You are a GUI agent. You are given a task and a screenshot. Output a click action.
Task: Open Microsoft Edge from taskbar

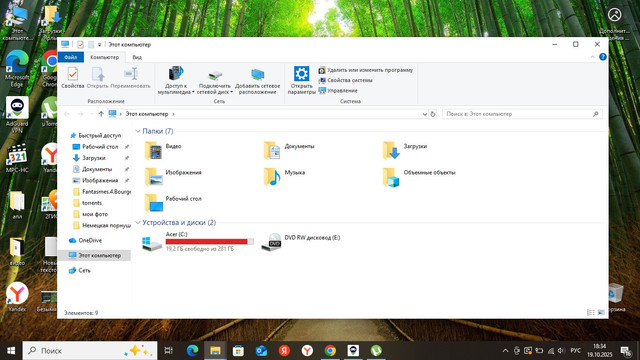[x=192, y=351]
